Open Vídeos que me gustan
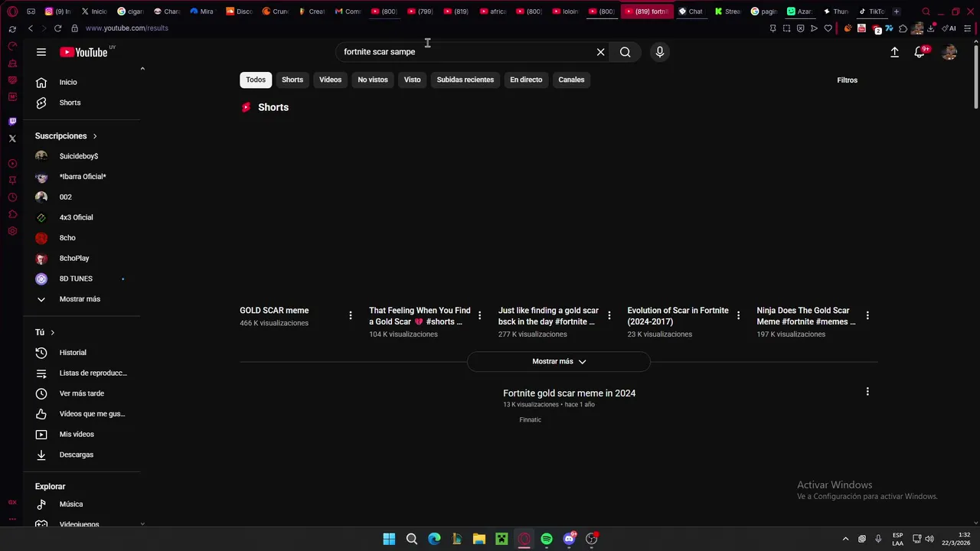Image resolution: width=980 pixels, height=551 pixels. 83,414
